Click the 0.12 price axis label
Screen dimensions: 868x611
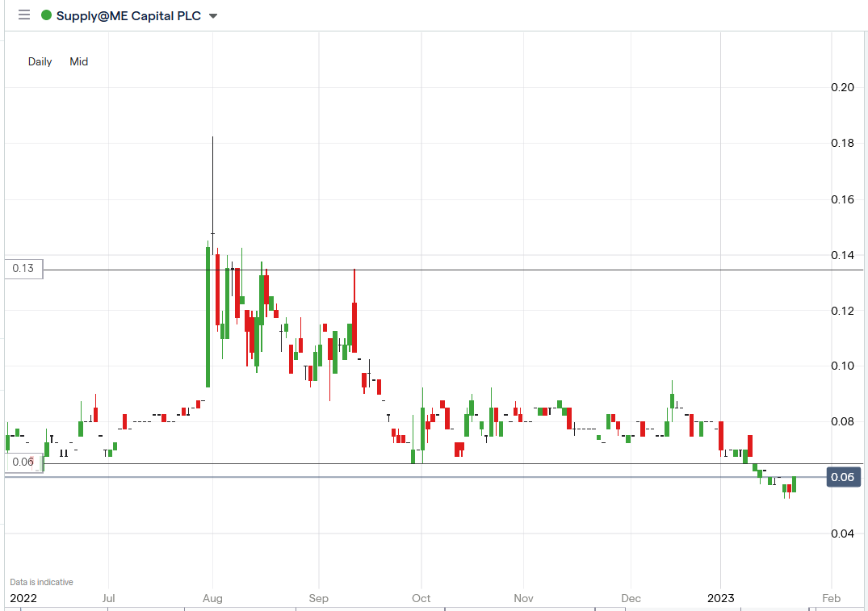[842, 311]
